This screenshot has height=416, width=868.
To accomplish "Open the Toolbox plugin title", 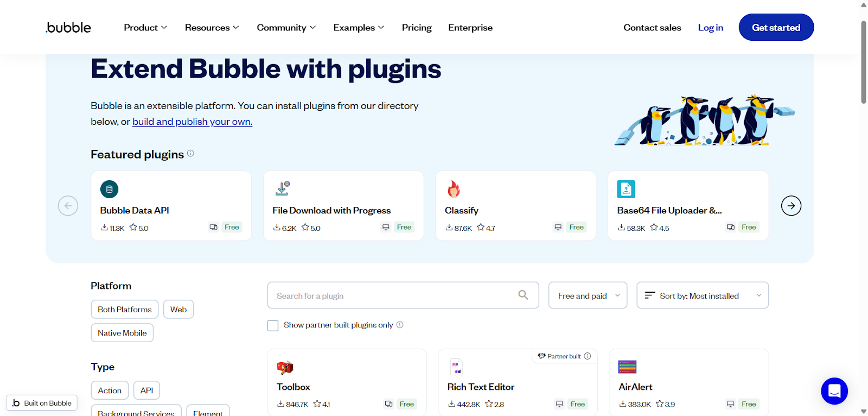I will [x=293, y=387].
